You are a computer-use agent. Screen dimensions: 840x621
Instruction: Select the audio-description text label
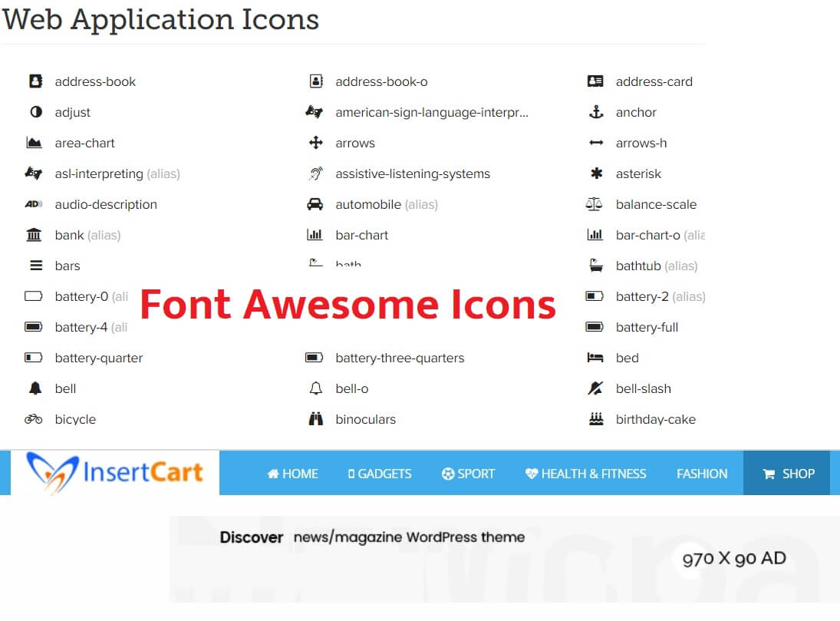point(106,204)
